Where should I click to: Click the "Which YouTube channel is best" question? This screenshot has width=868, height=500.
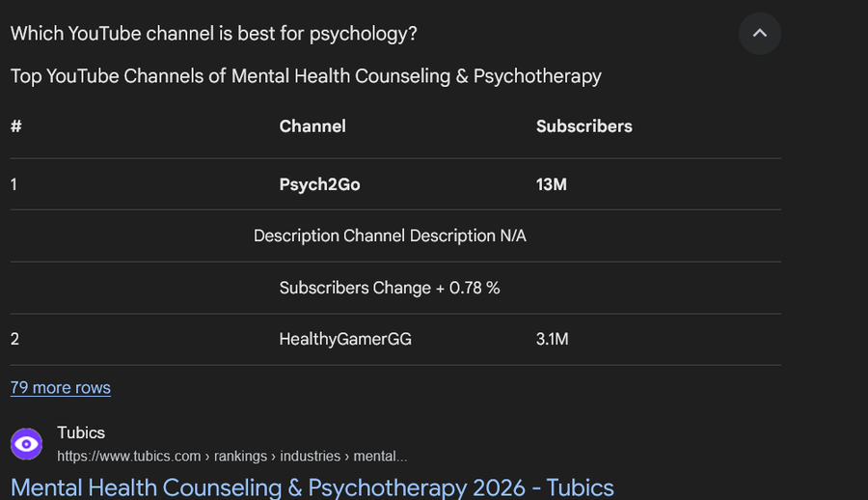click(x=213, y=33)
